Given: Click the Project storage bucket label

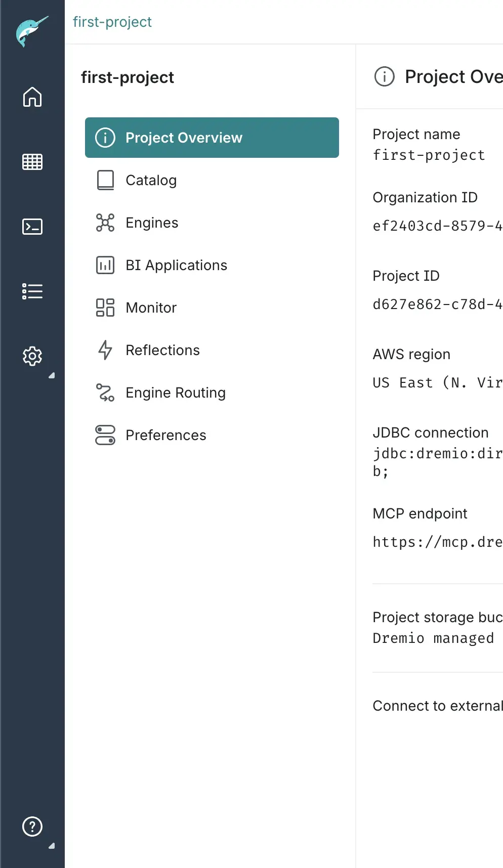Looking at the screenshot, I should pos(438,617).
